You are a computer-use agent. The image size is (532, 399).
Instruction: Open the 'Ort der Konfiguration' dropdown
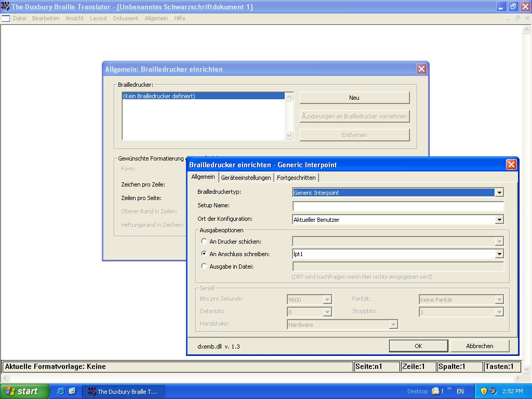click(499, 220)
